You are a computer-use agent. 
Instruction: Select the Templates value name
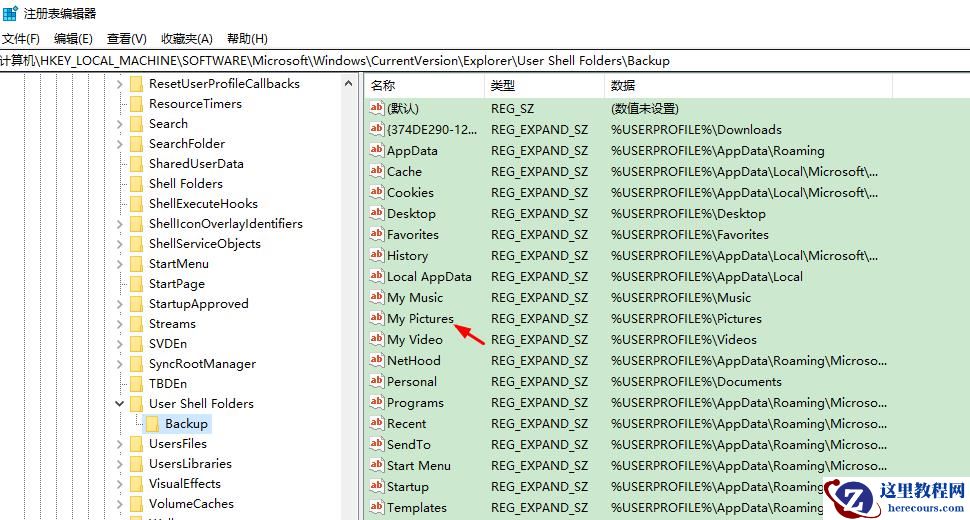416,508
